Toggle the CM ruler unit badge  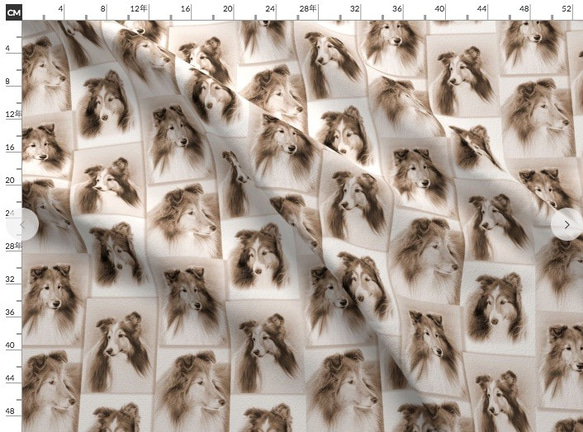coord(14,13)
